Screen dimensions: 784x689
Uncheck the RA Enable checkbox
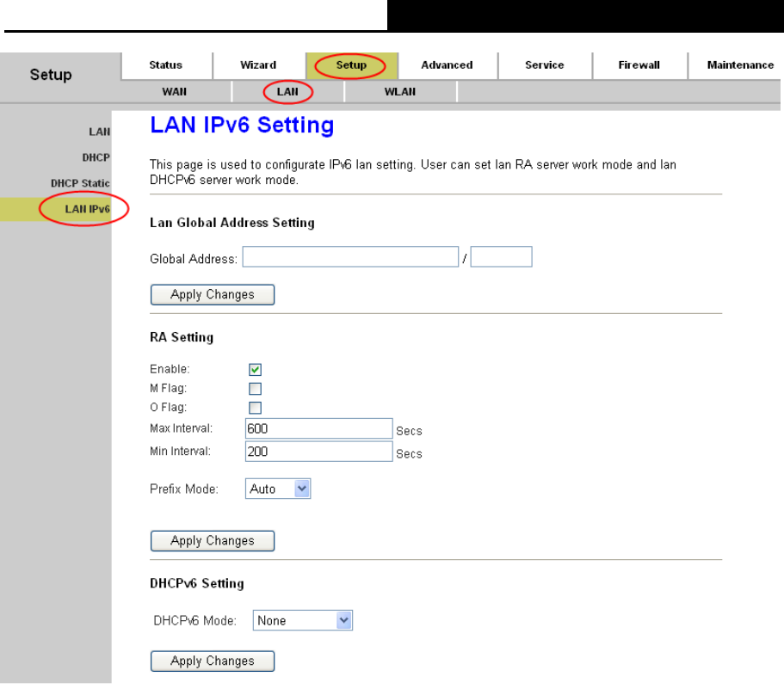[255, 369]
